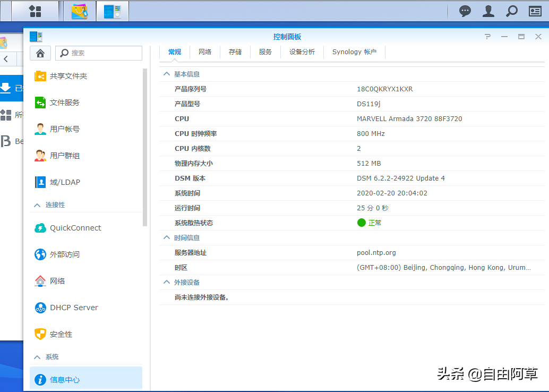Click the green thermal status indicator

(x=362, y=223)
